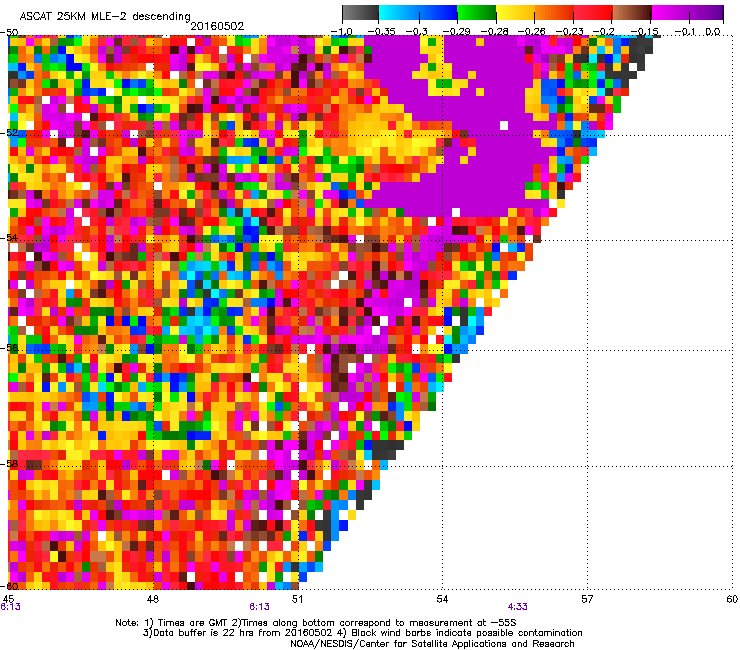This screenshot has width=740, height=650.
Task: Click the cyan-to-blue segment of the color bar
Action: pyautogui.click(x=418, y=13)
